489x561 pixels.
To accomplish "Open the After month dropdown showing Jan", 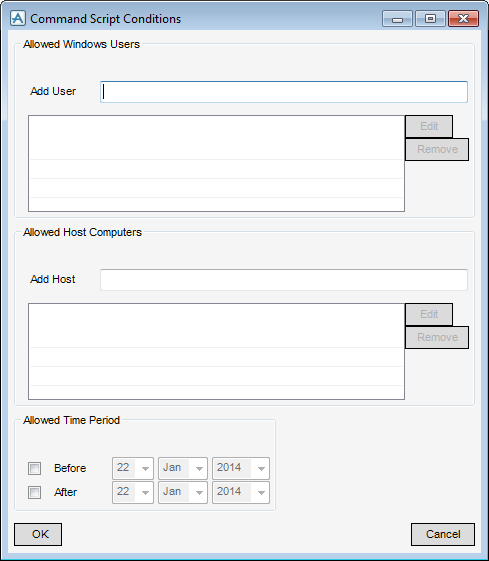I will 183,492.
